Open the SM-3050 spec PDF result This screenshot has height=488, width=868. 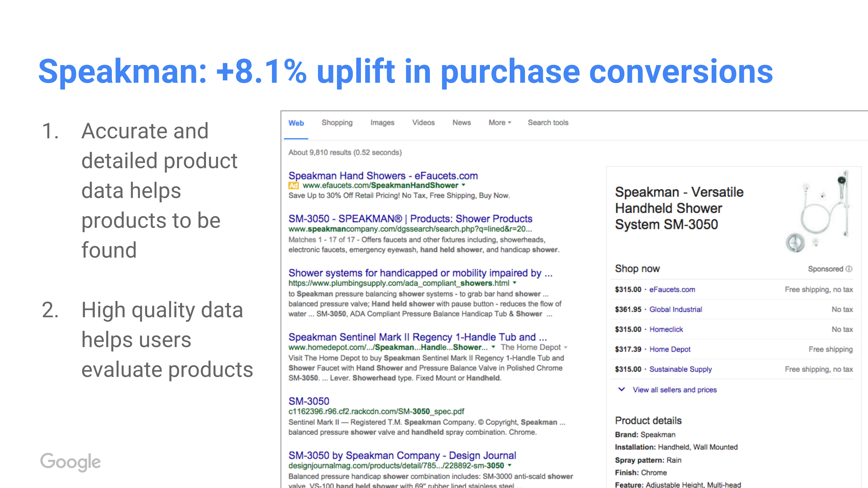pos(309,401)
